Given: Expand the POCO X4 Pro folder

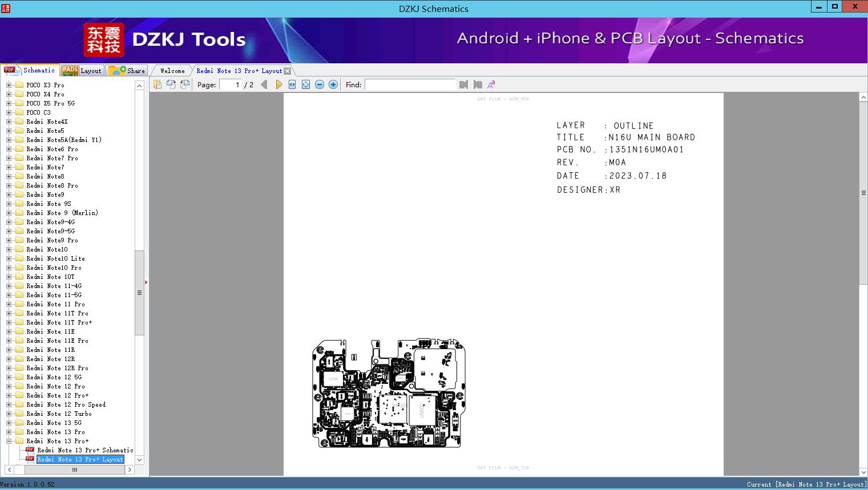Looking at the screenshot, I should 9,94.
